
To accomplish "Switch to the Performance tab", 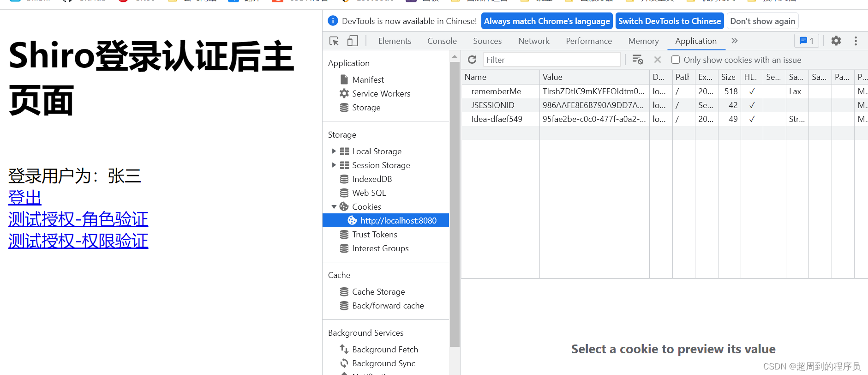I will pos(589,41).
